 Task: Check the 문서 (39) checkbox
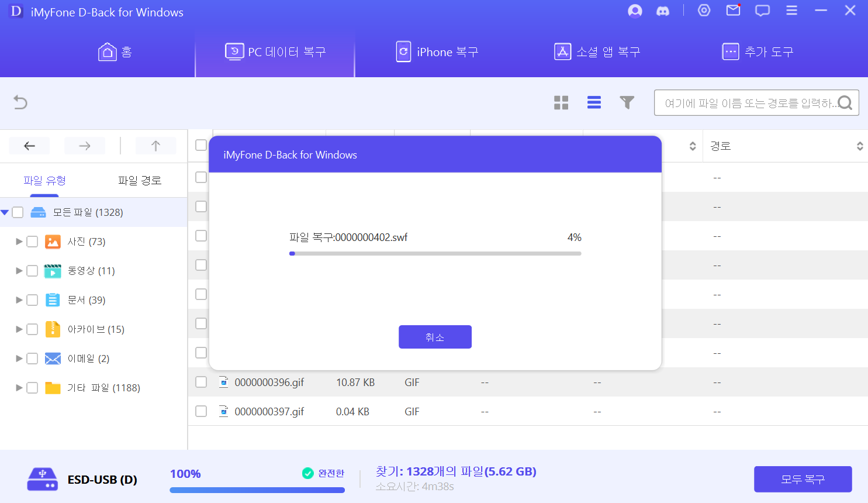click(32, 300)
